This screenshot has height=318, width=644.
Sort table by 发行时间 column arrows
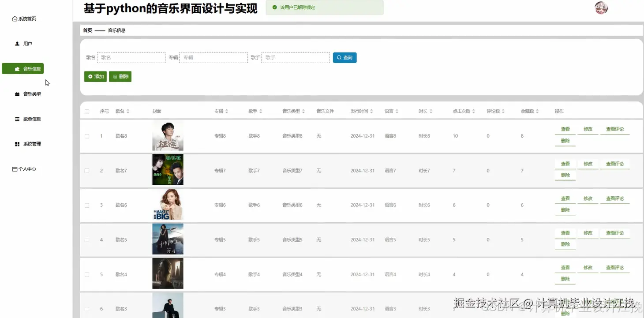point(371,112)
